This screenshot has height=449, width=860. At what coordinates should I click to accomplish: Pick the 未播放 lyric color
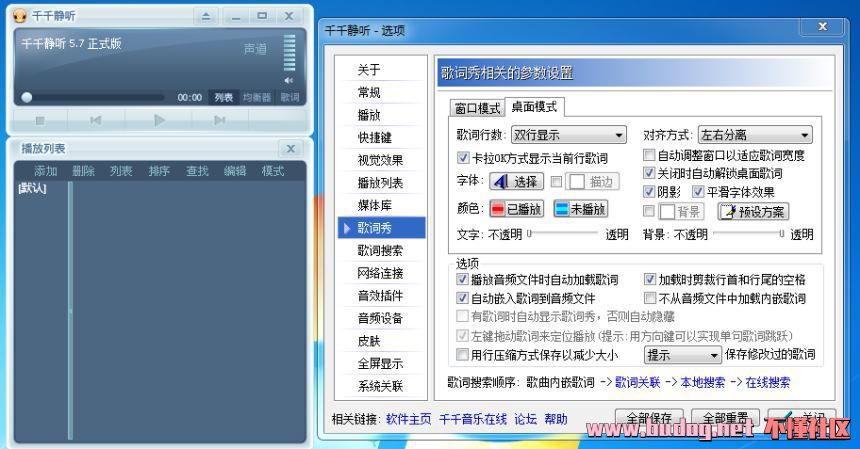point(580,209)
